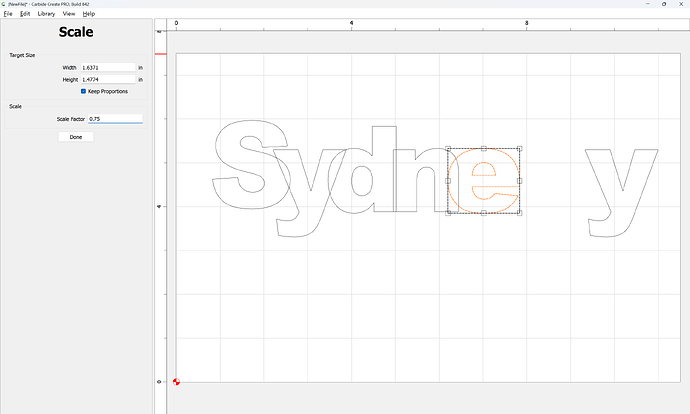Close the Carbide Create window
Image resolution: width=690 pixels, height=414 pixels.
pyautogui.click(x=679, y=4)
